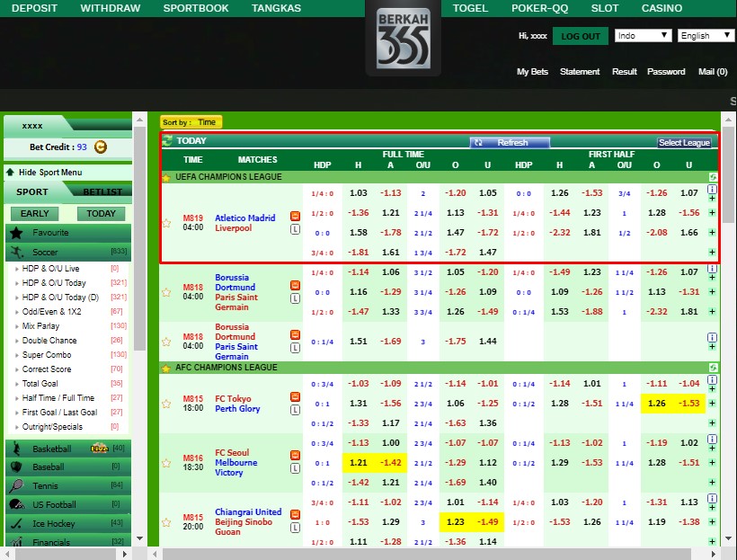This screenshot has height=560, width=737.
Task: Open orange stats icon for Atletico Madrid match
Action: tap(295, 217)
